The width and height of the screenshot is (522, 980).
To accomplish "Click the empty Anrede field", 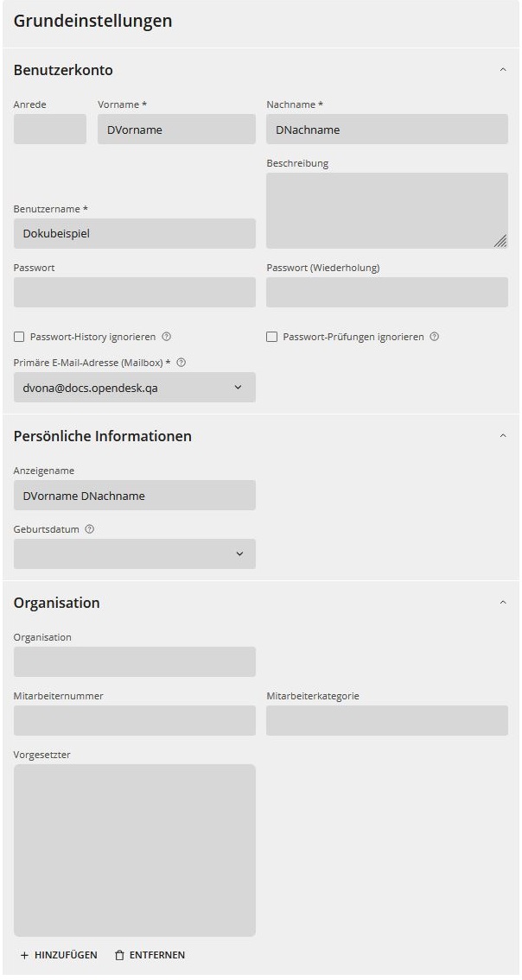I will (x=49, y=129).
